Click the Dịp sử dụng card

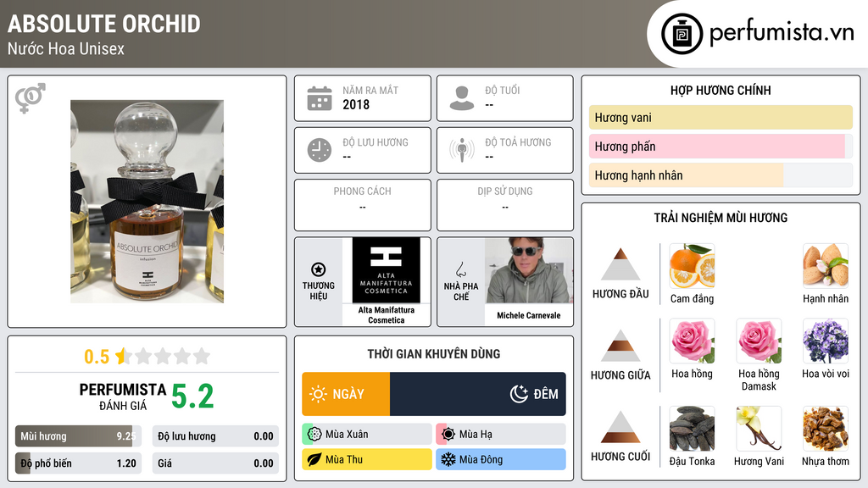point(505,205)
